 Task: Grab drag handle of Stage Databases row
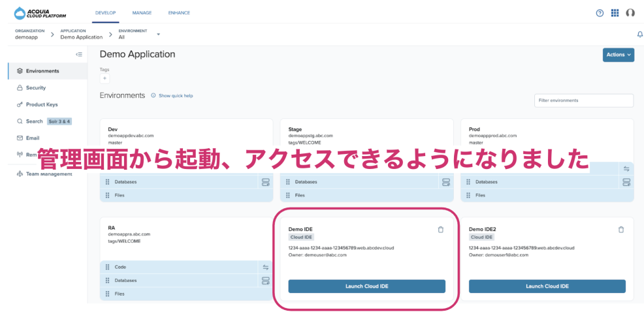(288, 182)
